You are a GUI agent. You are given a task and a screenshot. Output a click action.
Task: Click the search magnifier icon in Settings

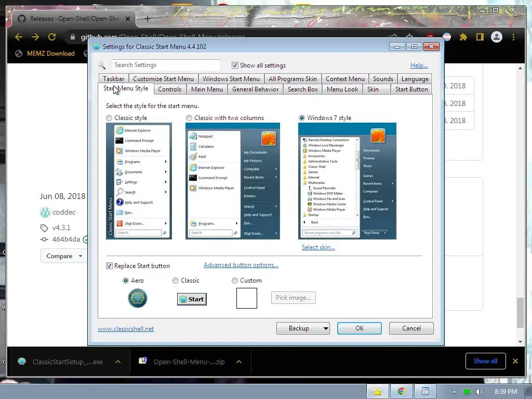pyautogui.click(x=101, y=65)
